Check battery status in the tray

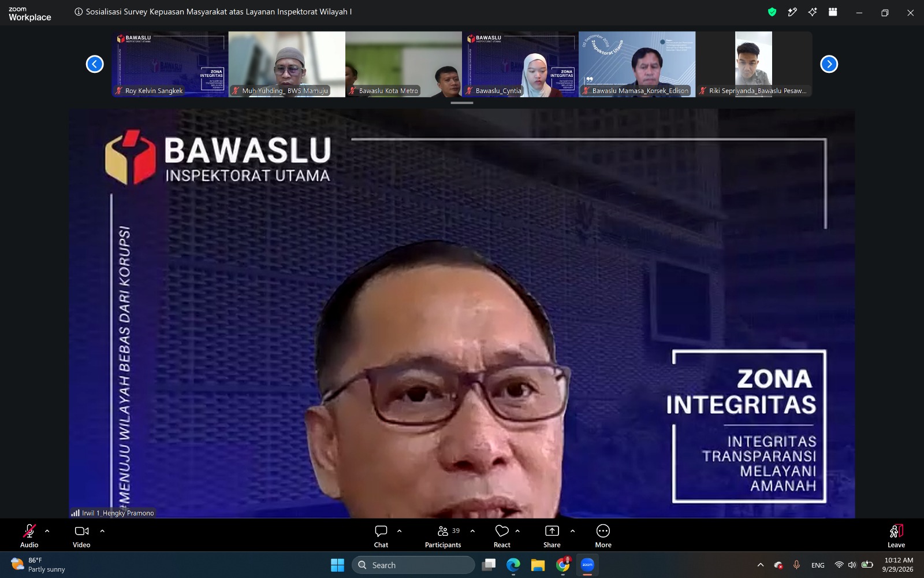pos(867,565)
